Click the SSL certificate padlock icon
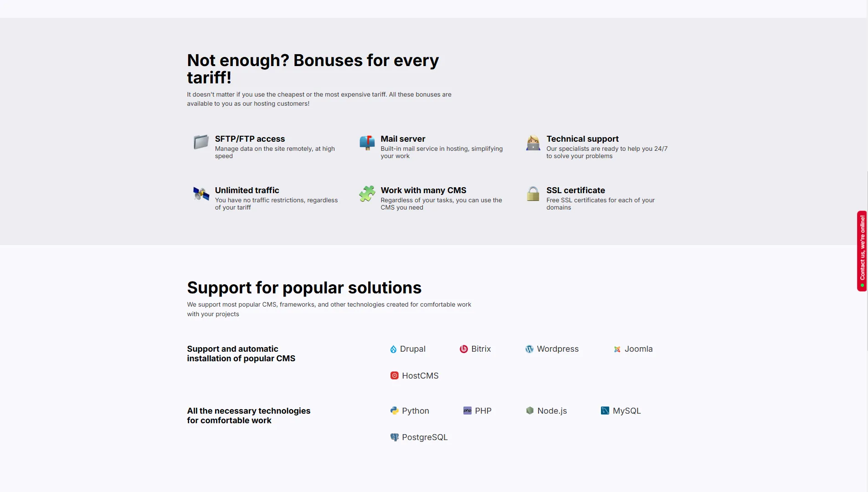The height and width of the screenshot is (492, 868). pyautogui.click(x=533, y=194)
